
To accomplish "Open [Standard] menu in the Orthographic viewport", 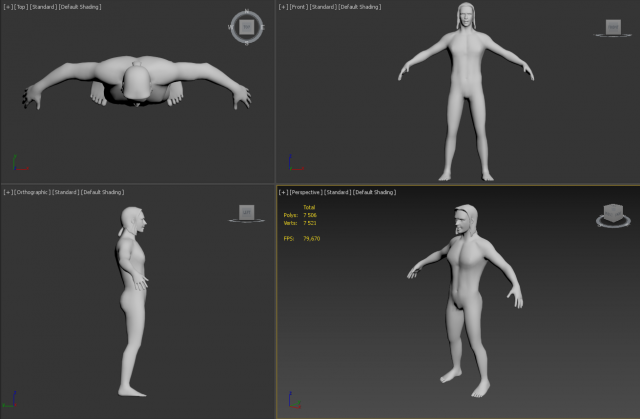I will tap(66, 192).
